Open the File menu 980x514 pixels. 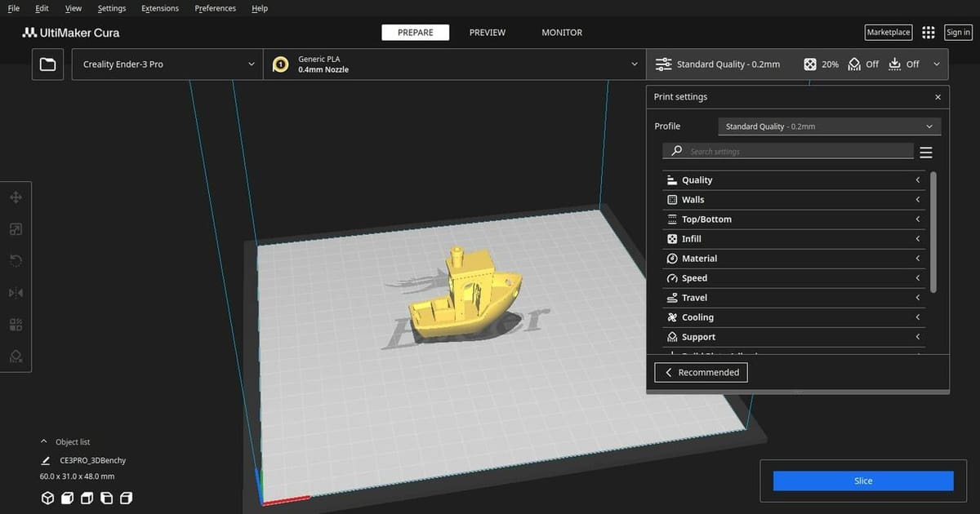click(x=14, y=8)
